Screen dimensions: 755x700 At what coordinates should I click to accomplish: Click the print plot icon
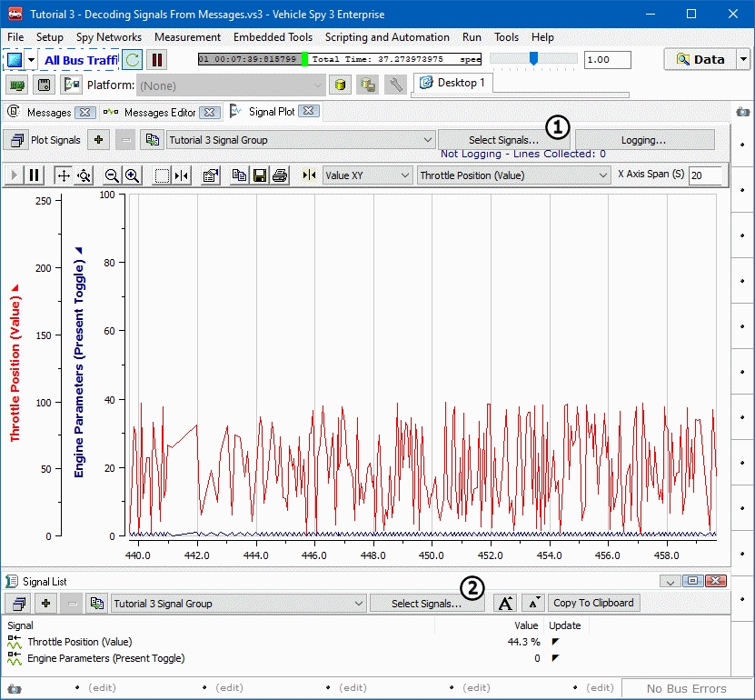pos(280,175)
